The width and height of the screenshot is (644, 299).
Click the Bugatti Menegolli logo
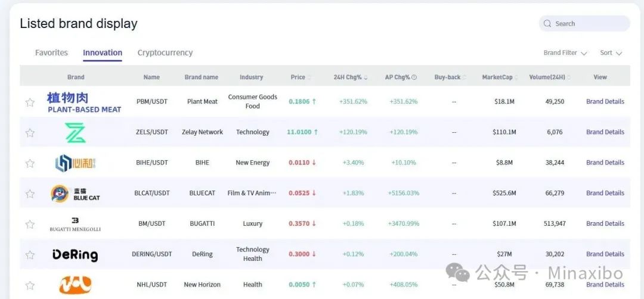coord(75,225)
